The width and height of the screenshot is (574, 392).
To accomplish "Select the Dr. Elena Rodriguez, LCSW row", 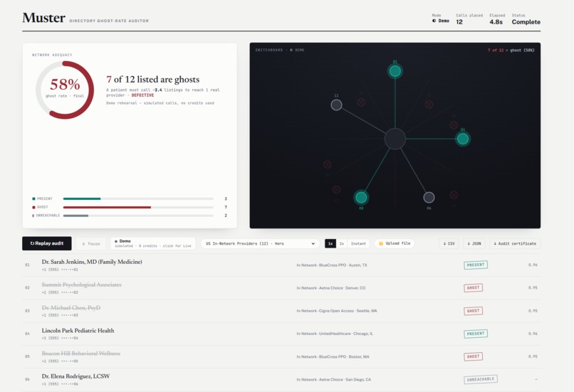I will tap(281, 380).
